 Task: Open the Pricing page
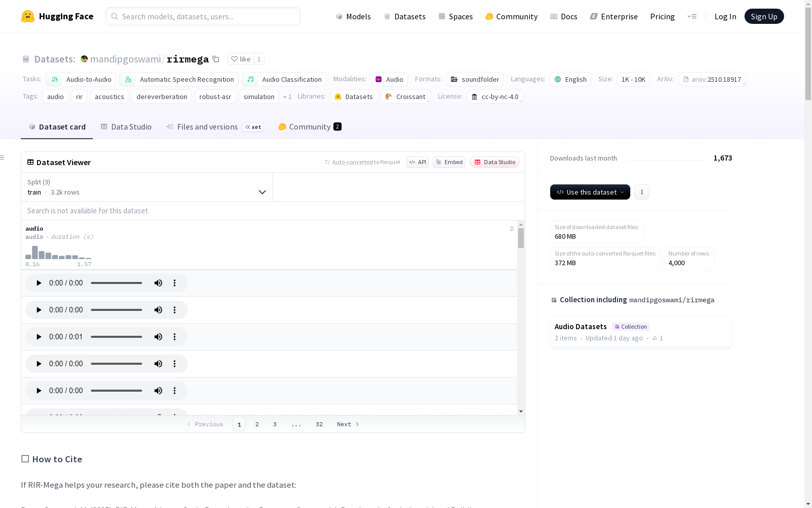coord(662,16)
